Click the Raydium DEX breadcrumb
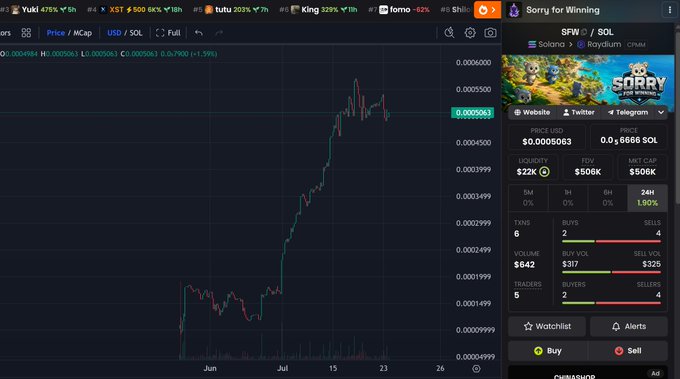The width and height of the screenshot is (680, 379). pyautogui.click(x=599, y=44)
